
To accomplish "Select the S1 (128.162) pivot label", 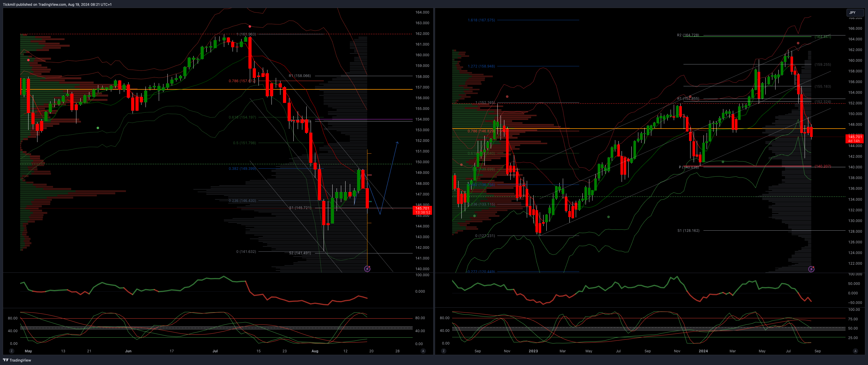I will [688, 231].
